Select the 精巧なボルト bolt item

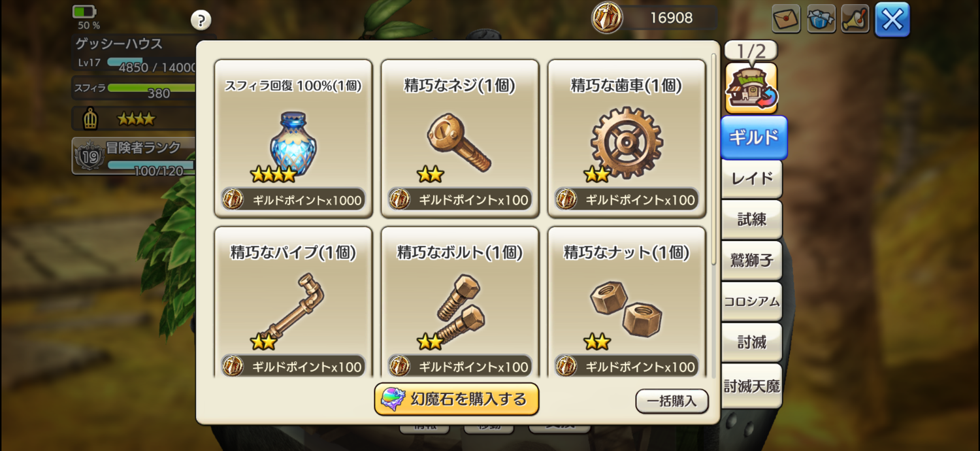coord(460,302)
